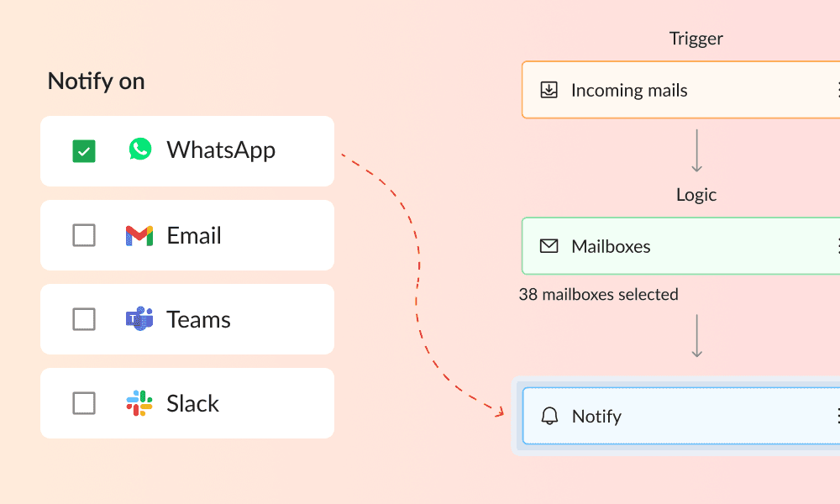Click the Email option label
Viewport: 840px width, 504px height.
[194, 236]
